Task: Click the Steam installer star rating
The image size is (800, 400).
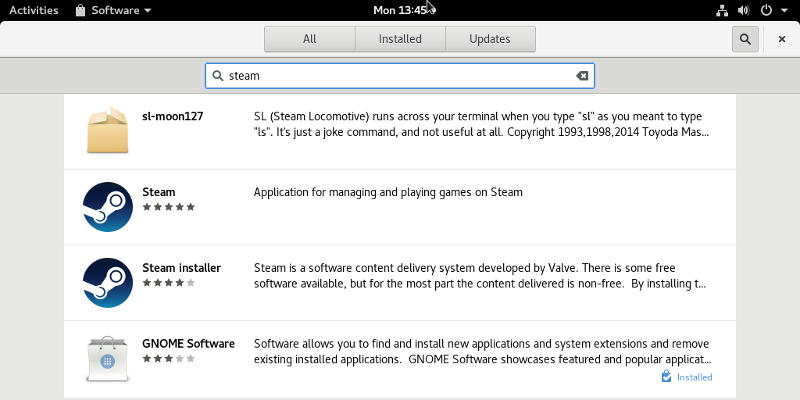Action: 168,283
